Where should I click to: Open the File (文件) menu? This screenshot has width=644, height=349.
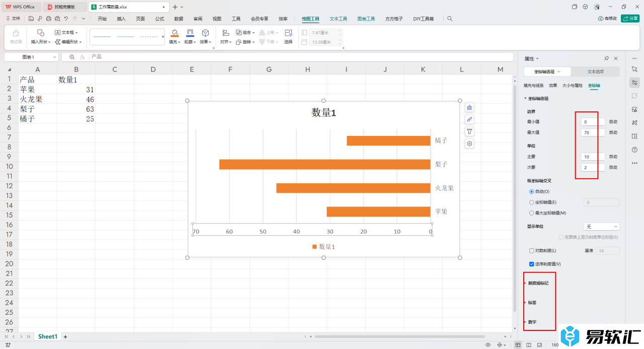click(13, 19)
